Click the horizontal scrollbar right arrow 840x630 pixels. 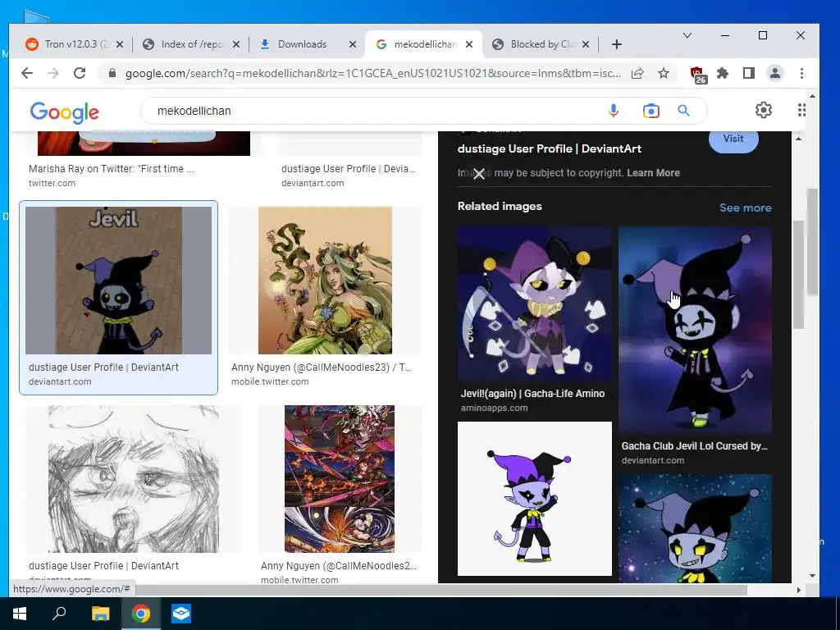click(798, 591)
